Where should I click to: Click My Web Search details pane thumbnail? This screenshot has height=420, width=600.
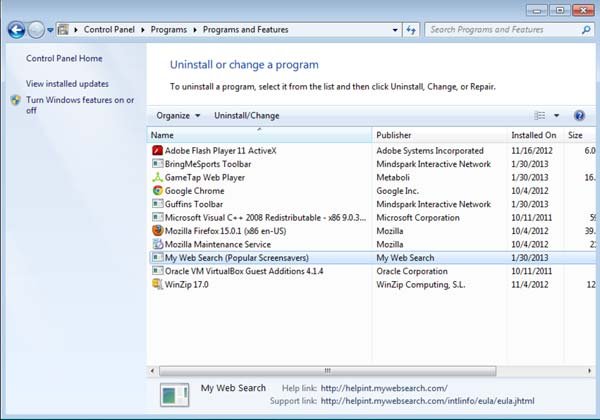[174, 394]
